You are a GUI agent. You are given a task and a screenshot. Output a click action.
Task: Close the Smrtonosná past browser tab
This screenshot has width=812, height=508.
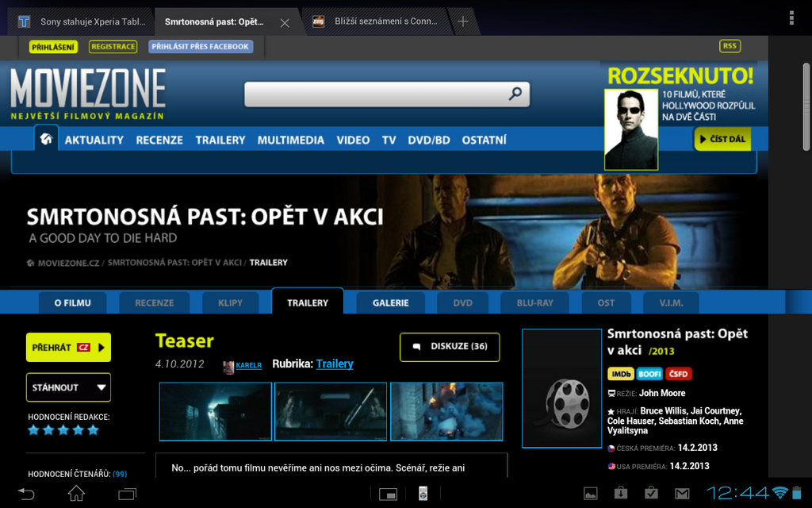[x=285, y=22]
